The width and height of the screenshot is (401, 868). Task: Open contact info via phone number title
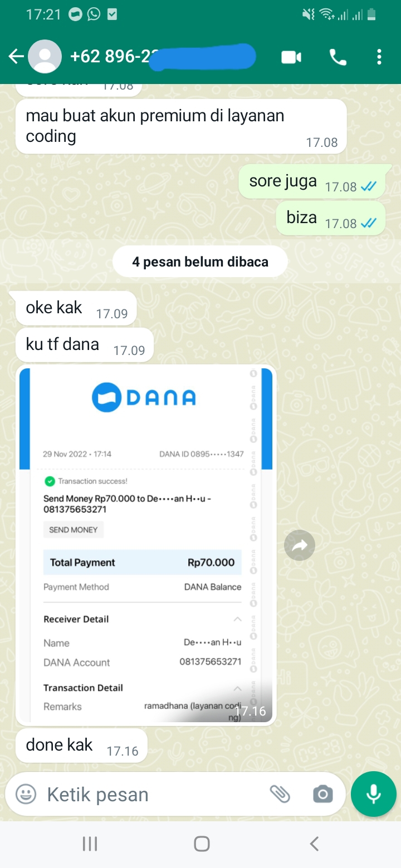[163, 57]
